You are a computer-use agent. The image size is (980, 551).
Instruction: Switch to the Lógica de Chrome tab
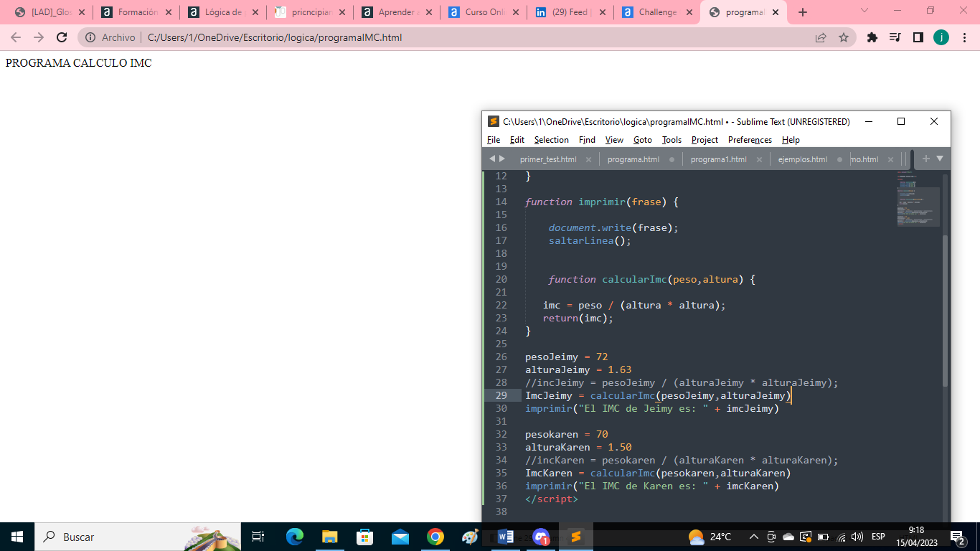click(223, 12)
